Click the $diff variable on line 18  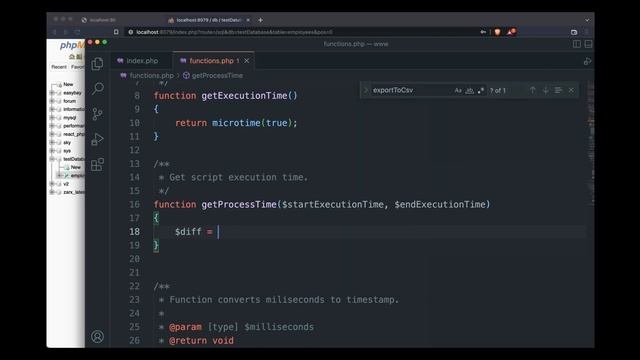tap(188, 231)
